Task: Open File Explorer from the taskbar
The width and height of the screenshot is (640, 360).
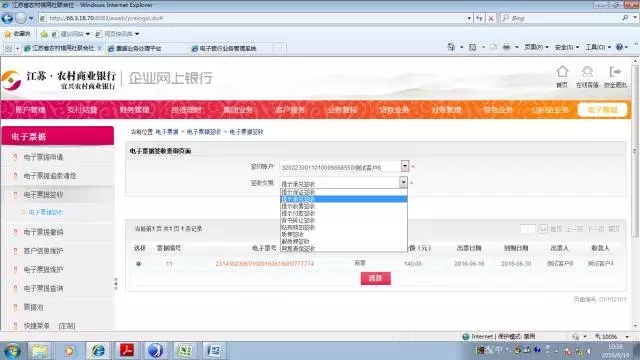Action: [x=40, y=351]
